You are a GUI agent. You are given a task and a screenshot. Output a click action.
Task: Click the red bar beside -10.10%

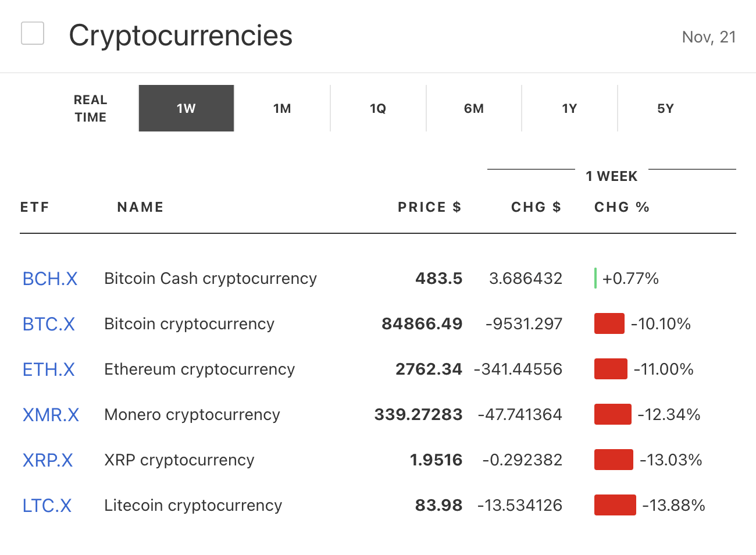click(609, 323)
